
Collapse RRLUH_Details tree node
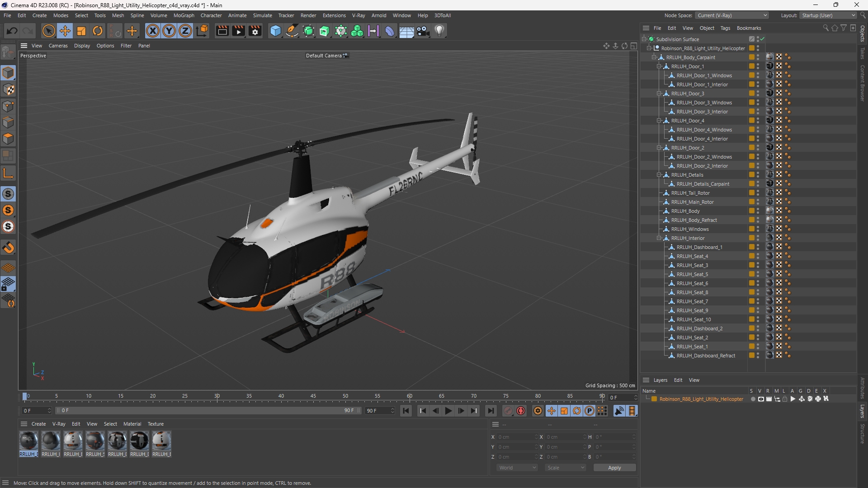click(659, 174)
